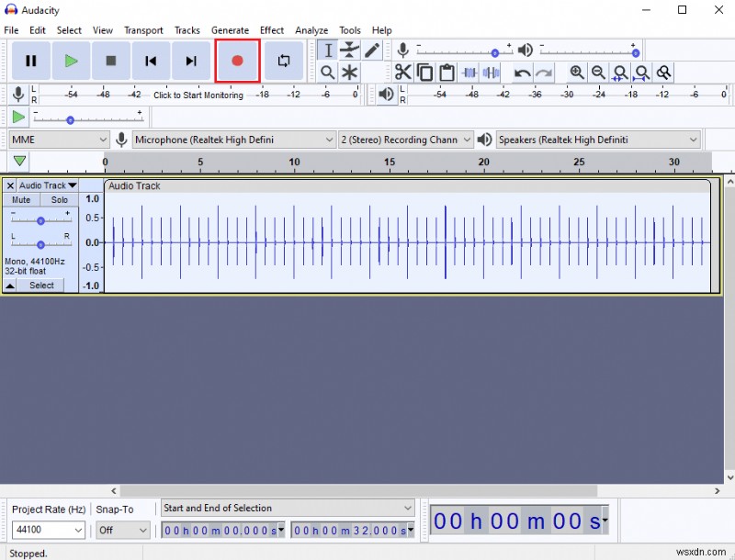Screen dimensions: 735x560
Task: Click the track Select button
Action: coord(41,286)
